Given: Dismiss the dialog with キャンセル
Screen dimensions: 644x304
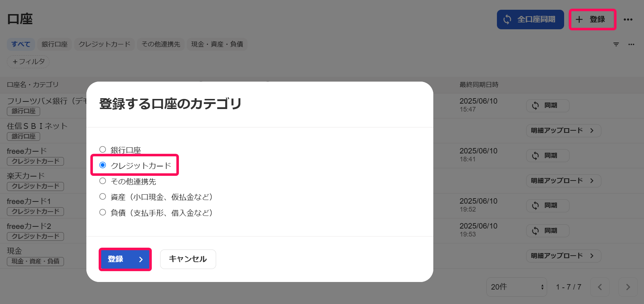Looking at the screenshot, I should 188,259.
